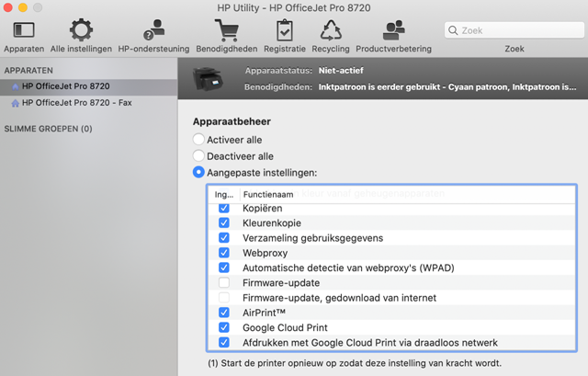Click the printer thumbnail in status bar

(x=208, y=78)
